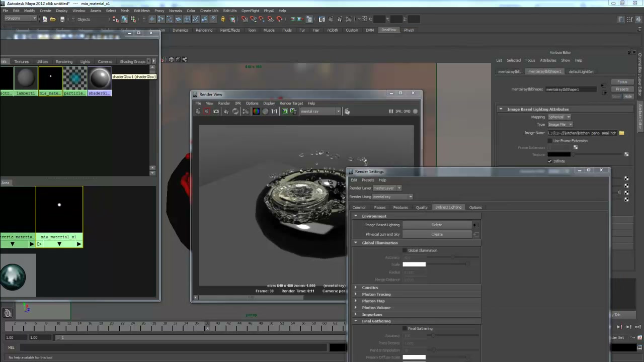Enable the Final Gathering checkbox
Viewport: 644px width, 362px height.
click(x=405, y=328)
